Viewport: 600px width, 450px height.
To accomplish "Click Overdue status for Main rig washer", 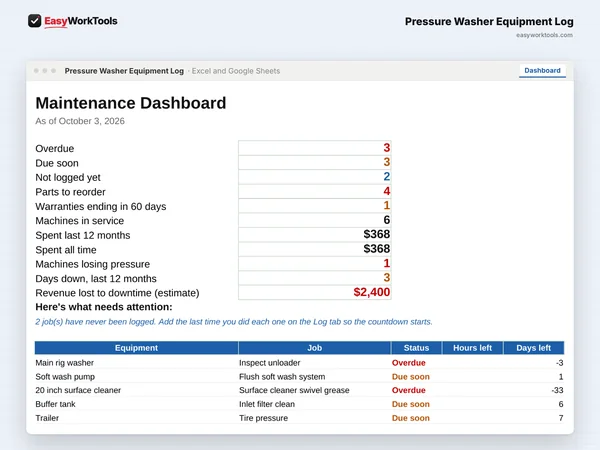I will 408,363.
